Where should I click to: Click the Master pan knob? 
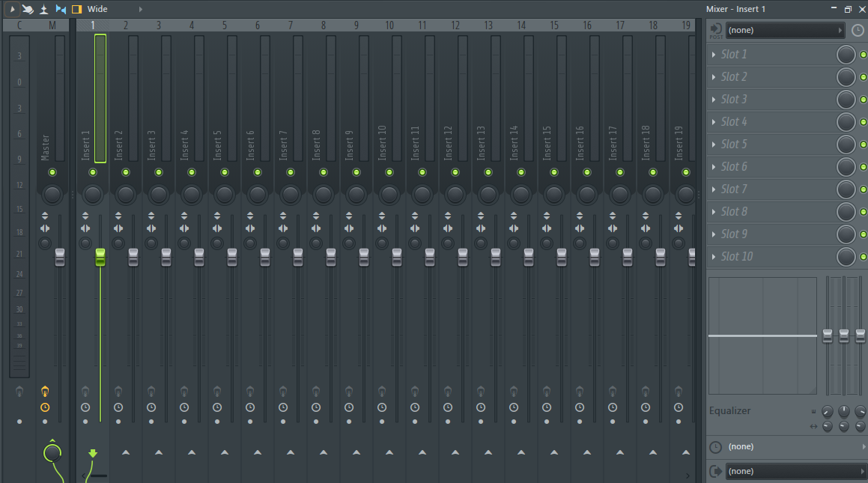click(52, 194)
